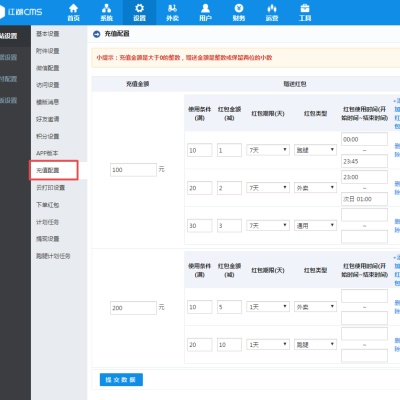400x400 pixels.
Task: Click condition field 10 in the 200元 group
Action: tap(199, 307)
